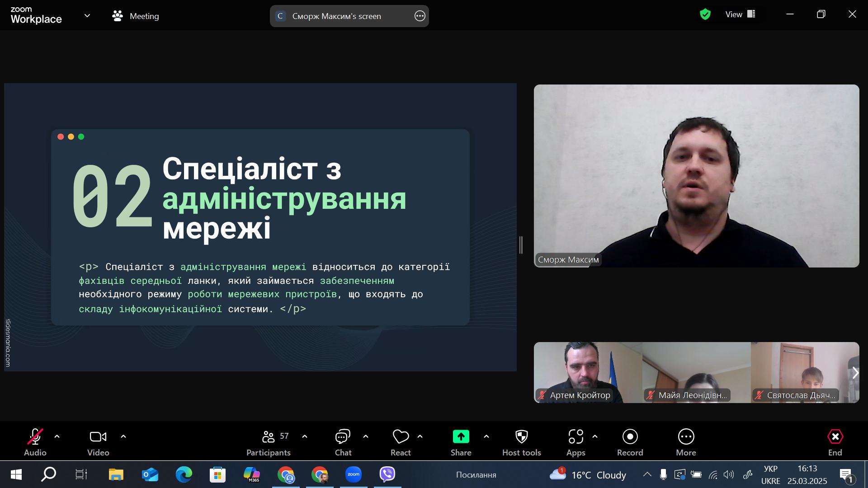The width and height of the screenshot is (868, 488).
Task: Toggle the Video camera button
Action: [x=98, y=437]
